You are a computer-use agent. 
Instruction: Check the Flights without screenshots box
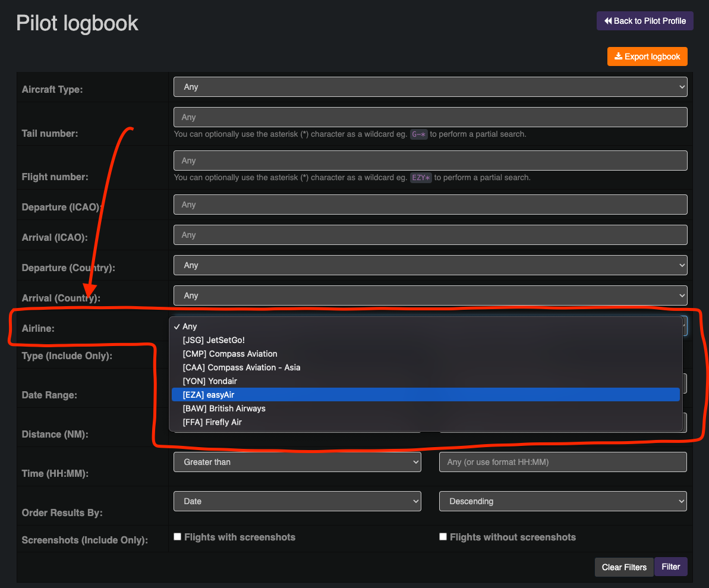[x=443, y=536]
